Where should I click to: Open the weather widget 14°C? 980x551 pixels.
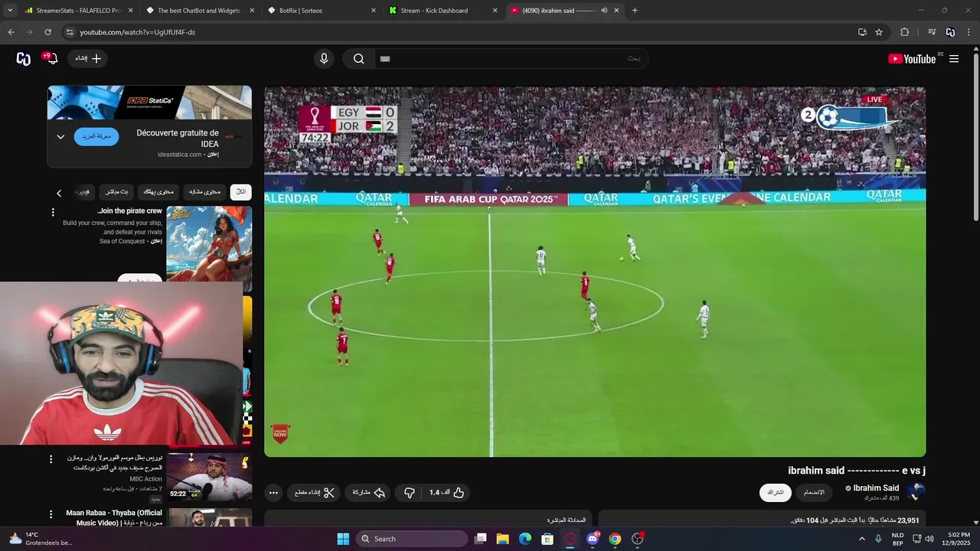coord(40,539)
